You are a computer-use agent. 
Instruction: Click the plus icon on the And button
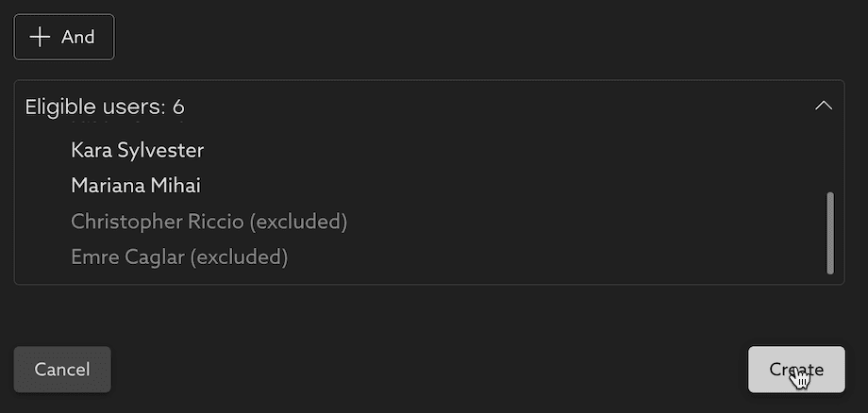click(x=40, y=37)
